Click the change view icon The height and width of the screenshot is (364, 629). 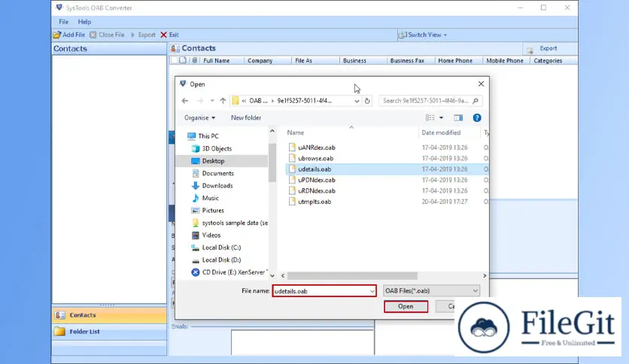(430, 117)
